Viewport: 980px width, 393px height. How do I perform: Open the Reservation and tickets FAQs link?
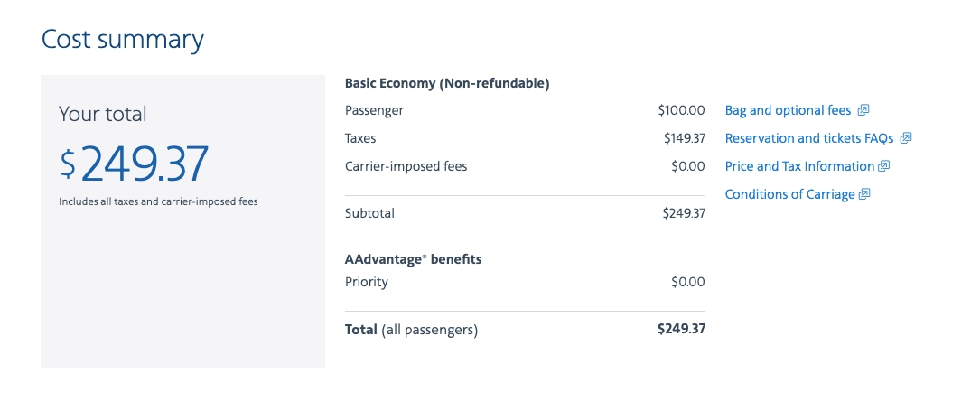(808, 138)
